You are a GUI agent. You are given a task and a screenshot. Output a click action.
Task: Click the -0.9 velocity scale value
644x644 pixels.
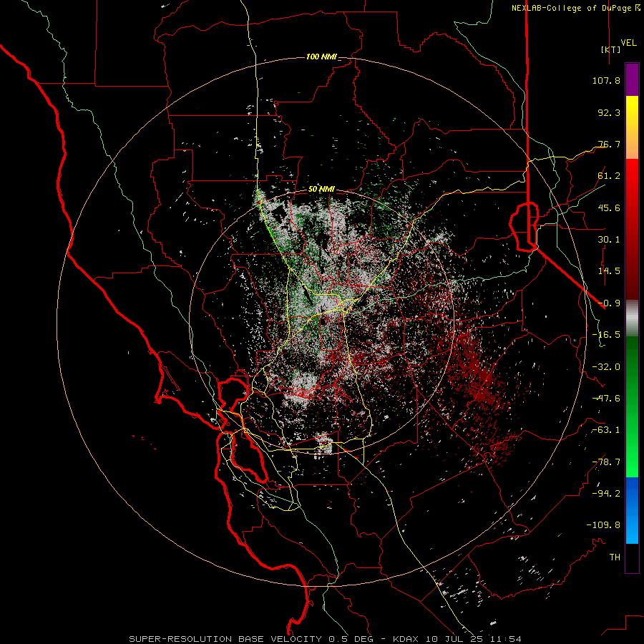609,303
